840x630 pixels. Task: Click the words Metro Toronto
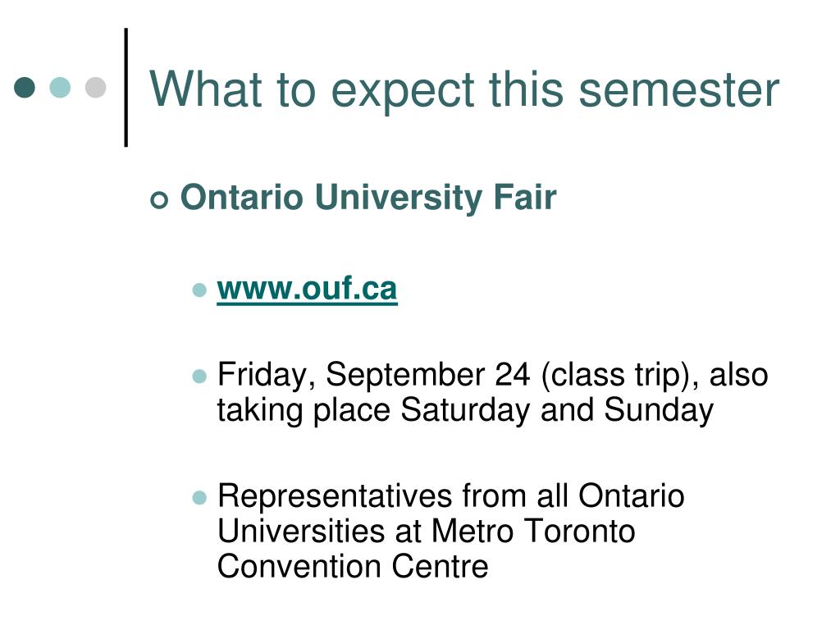point(533,531)
